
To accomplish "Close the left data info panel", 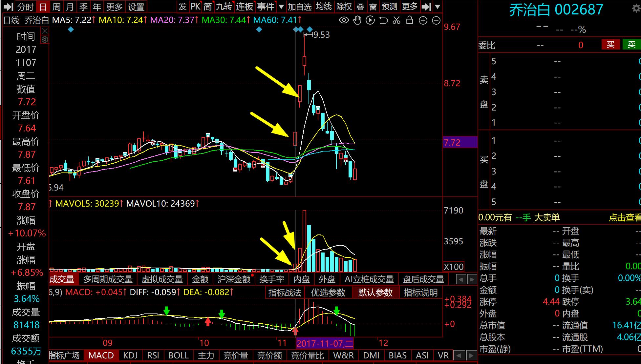I will point(45,31).
